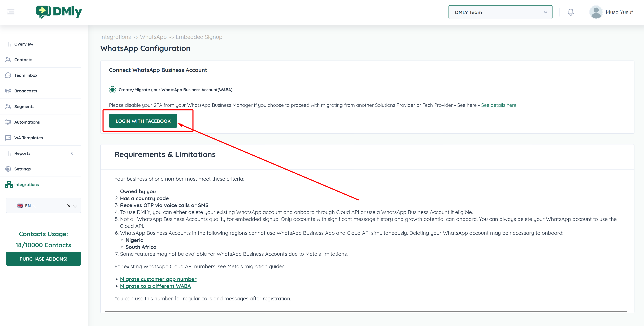Screen dimensions: 644x326
Task: Click the Broadcasts antenna icon
Action: (x=8, y=91)
